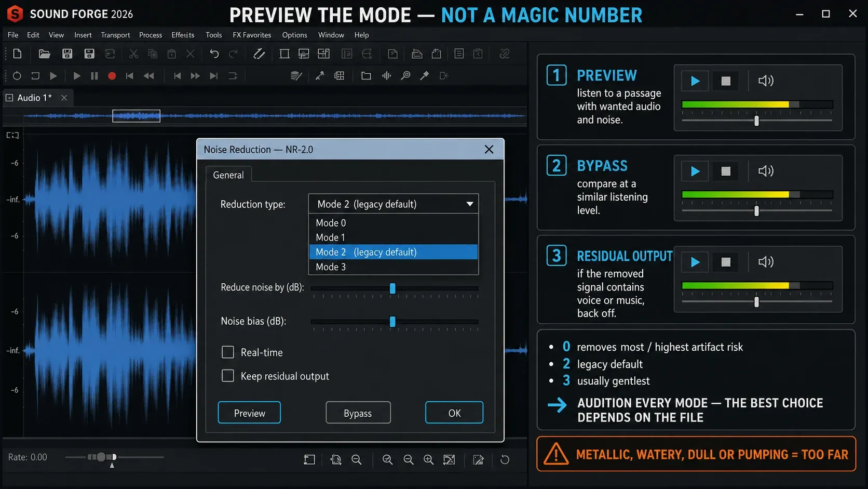868x489 pixels.
Task: Adjust the Reduce noise by (dB) slider
Action: [392, 288]
